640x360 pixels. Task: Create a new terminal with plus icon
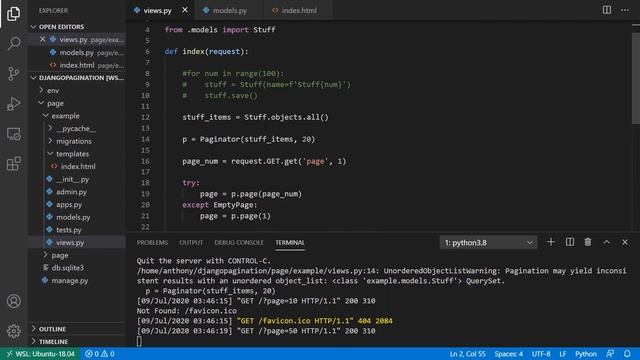tap(551, 242)
